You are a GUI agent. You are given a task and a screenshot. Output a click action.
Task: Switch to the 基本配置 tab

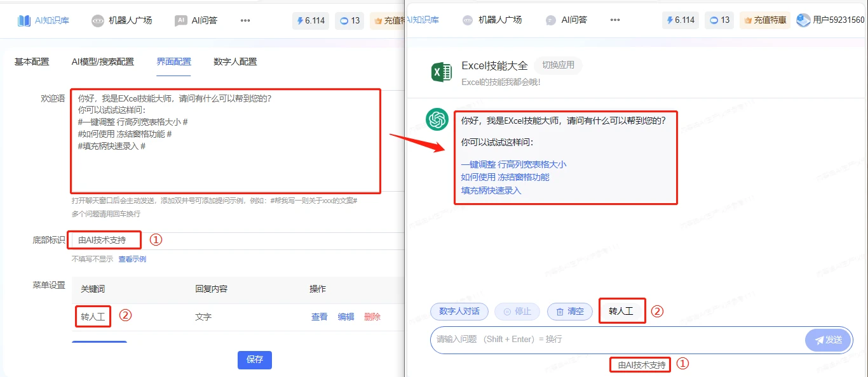31,62
